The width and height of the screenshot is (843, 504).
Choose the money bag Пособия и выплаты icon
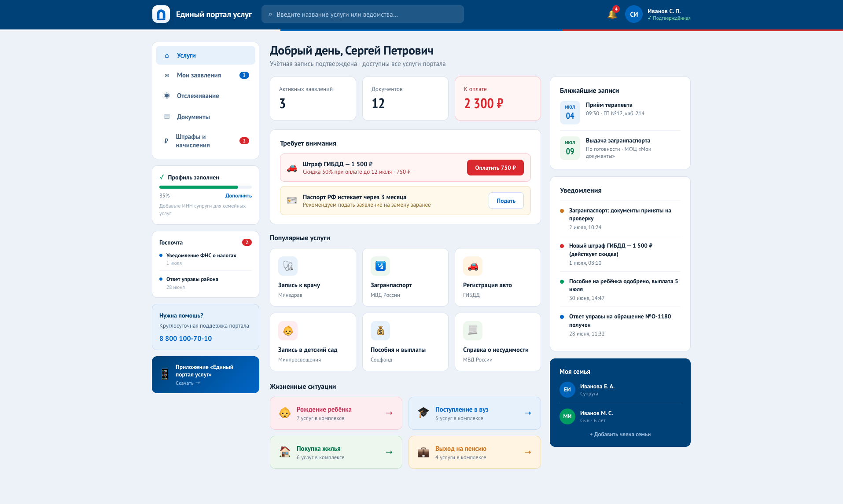pyautogui.click(x=380, y=331)
